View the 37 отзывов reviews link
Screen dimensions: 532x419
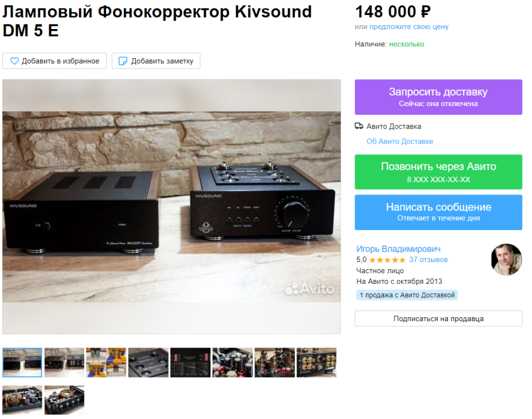[428, 260]
